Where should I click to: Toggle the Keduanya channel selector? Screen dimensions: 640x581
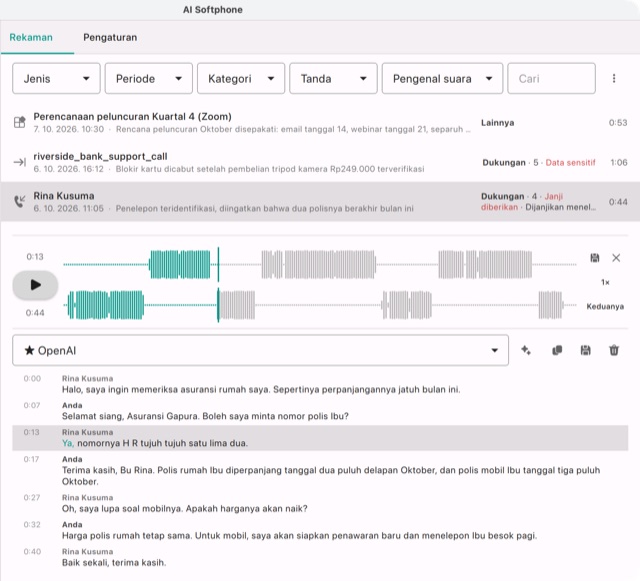click(x=605, y=307)
